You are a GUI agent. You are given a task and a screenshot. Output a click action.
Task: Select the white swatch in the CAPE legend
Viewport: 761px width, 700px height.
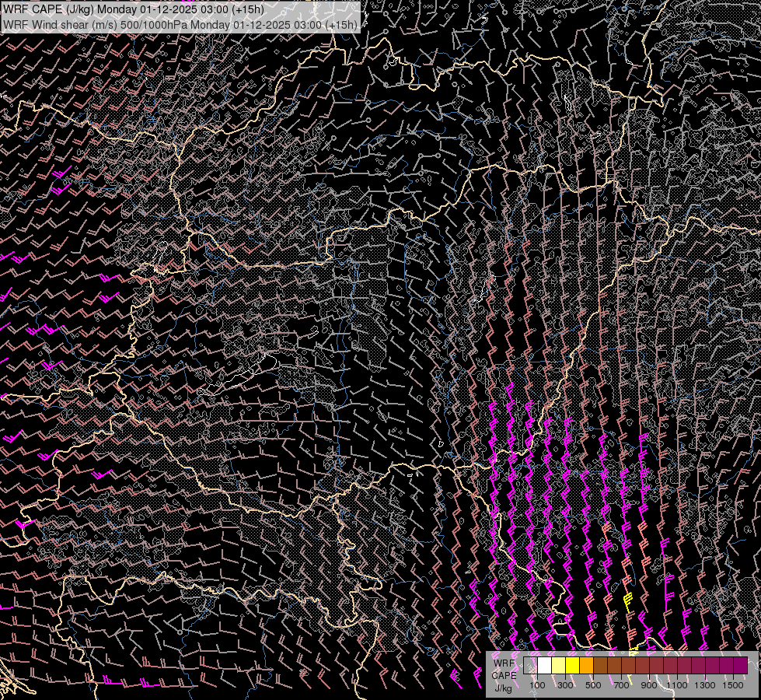point(545,665)
